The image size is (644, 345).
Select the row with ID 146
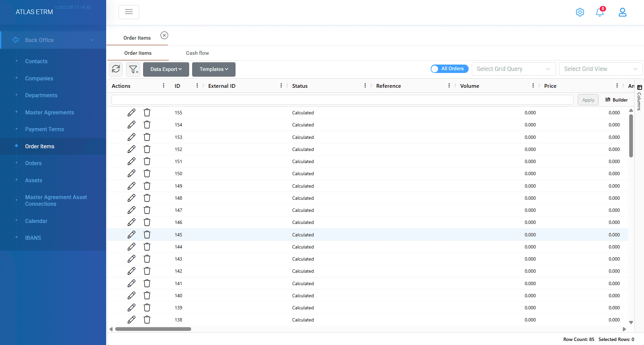[x=368, y=222]
